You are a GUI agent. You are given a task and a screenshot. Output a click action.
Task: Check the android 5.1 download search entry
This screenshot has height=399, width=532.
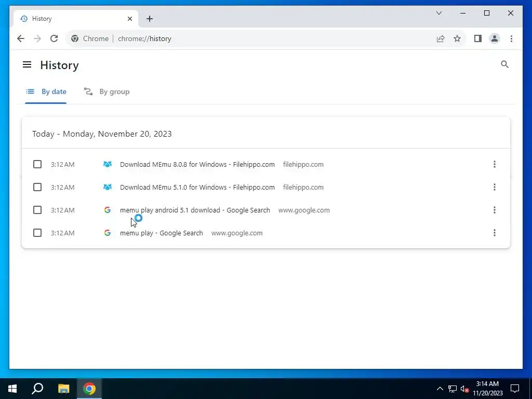(37, 210)
